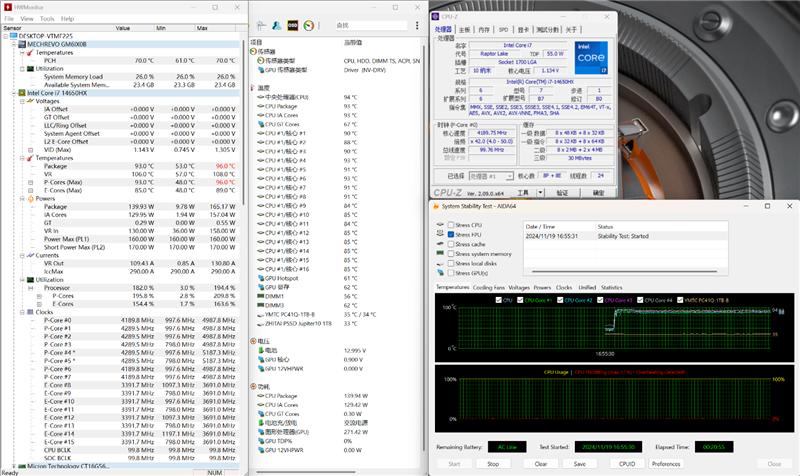Click the Intel Core i7 14650HX chip icon
800x476 pixels.
[22, 93]
